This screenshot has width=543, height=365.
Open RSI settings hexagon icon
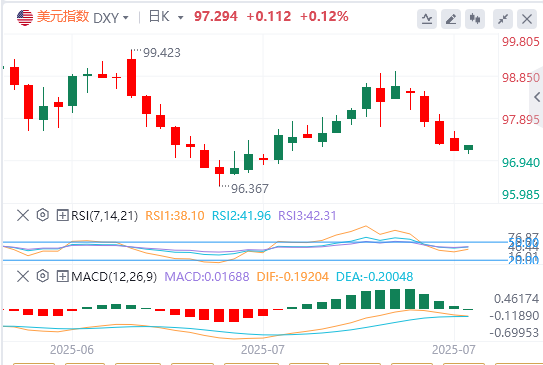tap(43, 215)
